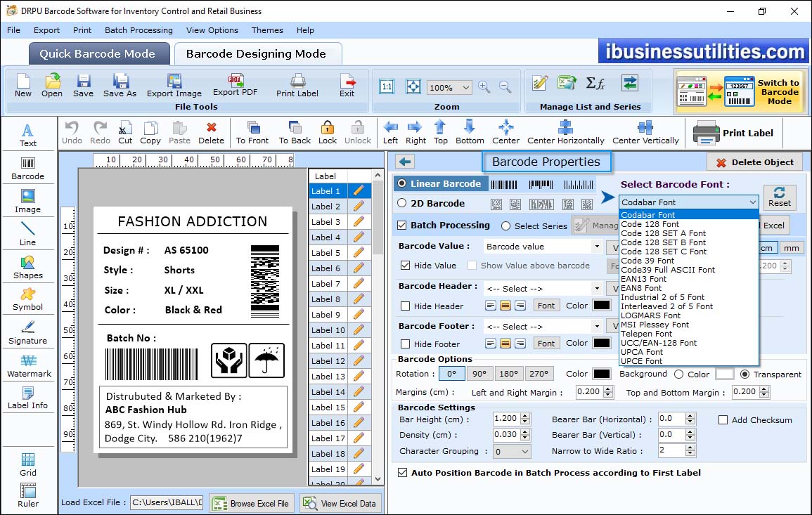The image size is (812, 515).
Task: Select the Signature tool
Action: tap(28, 332)
